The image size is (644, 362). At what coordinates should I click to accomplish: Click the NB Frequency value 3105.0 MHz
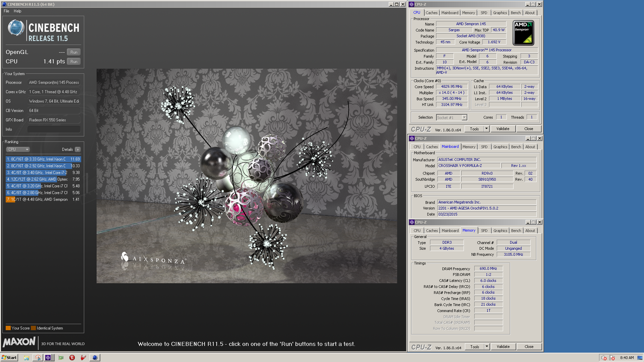click(x=513, y=254)
